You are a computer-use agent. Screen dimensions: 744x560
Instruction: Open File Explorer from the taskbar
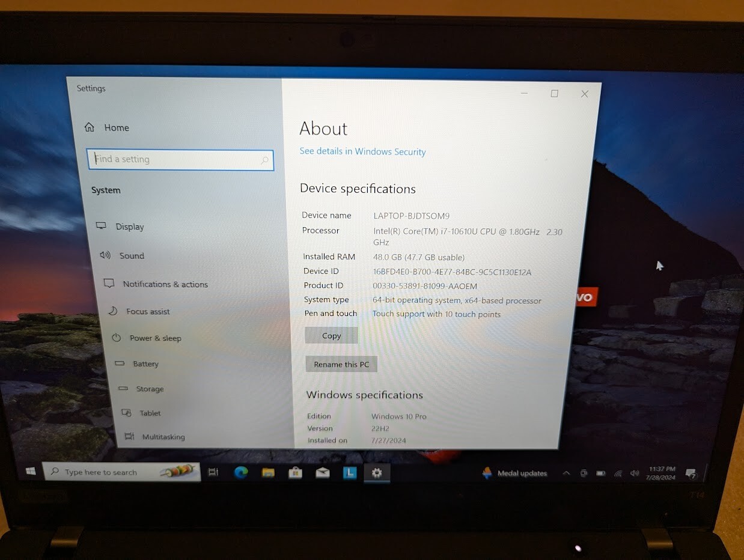tap(268, 473)
